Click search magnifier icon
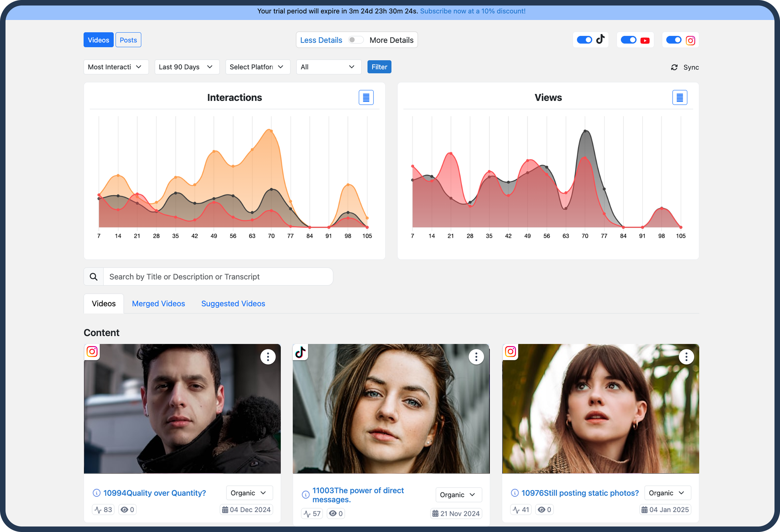The width and height of the screenshot is (780, 532). (x=94, y=277)
